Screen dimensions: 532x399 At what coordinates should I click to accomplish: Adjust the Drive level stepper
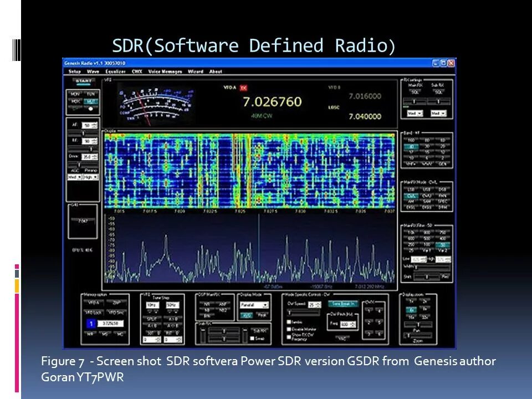point(90,157)
